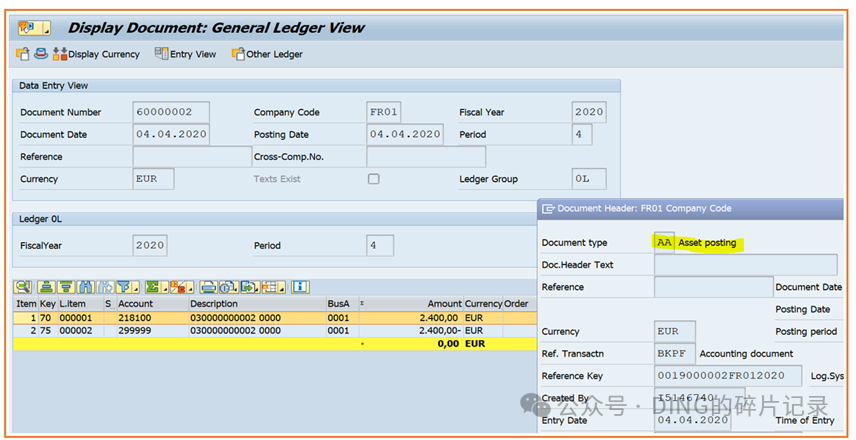Click the Document Date field 04.04.2020
Screen dimensions: 856x440
[x=171, y=134]
